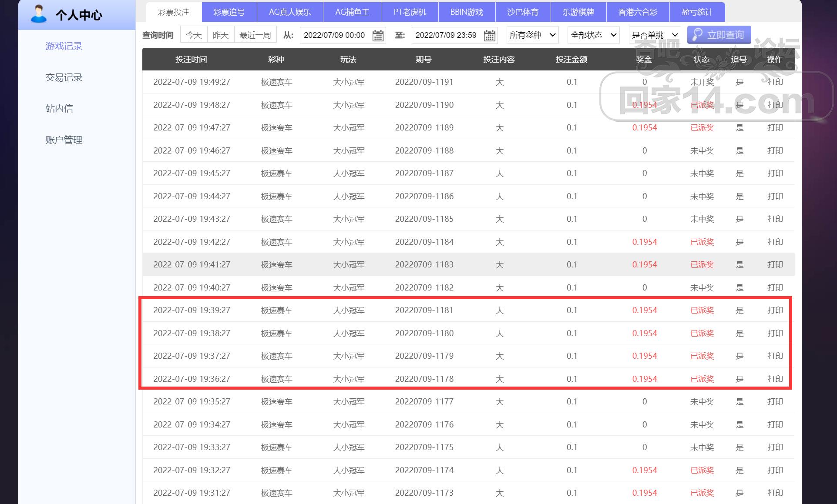Click the user avatar icon in 个人中心
This screenshot has width=837, height=504.
pyautogui.click(x=38, y=14)
